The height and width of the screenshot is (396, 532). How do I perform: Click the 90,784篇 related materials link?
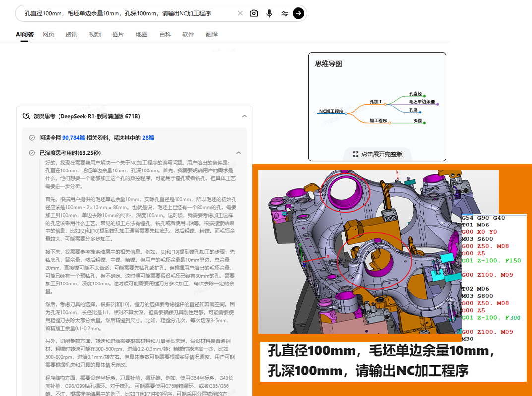tap(74, 138)
